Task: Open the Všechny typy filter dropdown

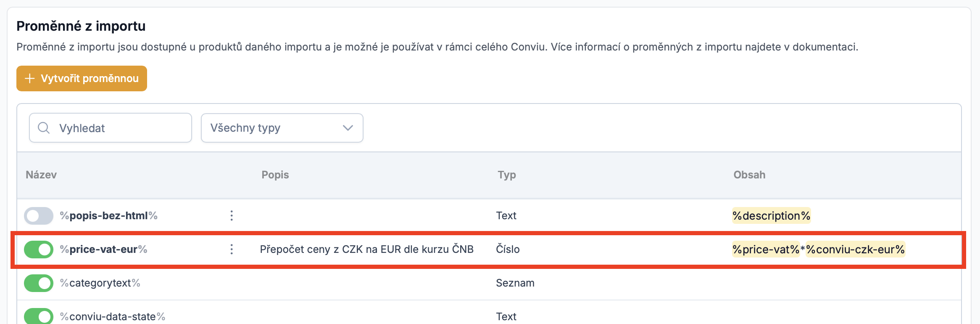Action: click(282, 128)
